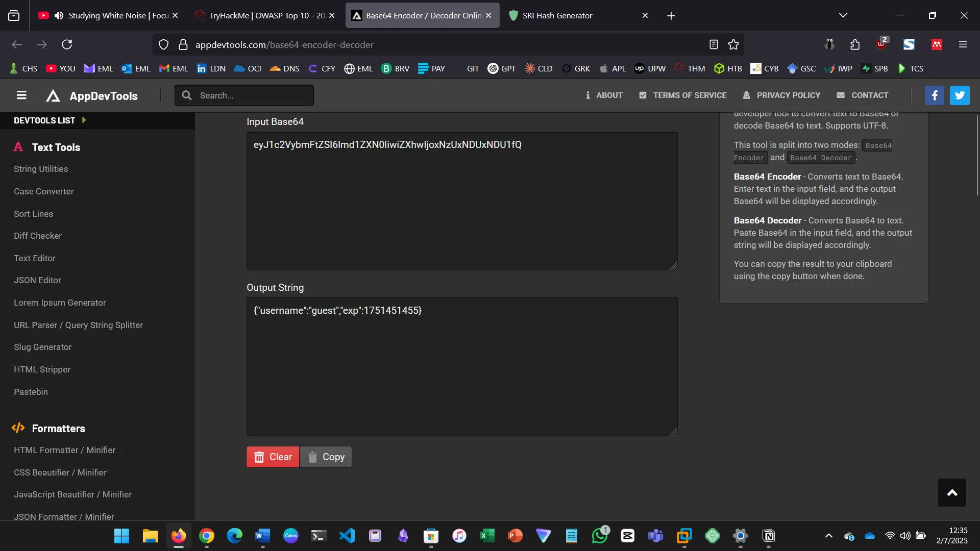980x551 pixels.
Task: Switch to the SRI Hash Generator tab
Action: pos(556,15)
